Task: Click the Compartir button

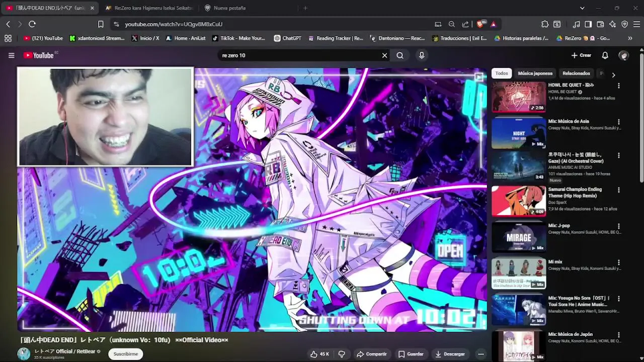Action: (371, 354)
